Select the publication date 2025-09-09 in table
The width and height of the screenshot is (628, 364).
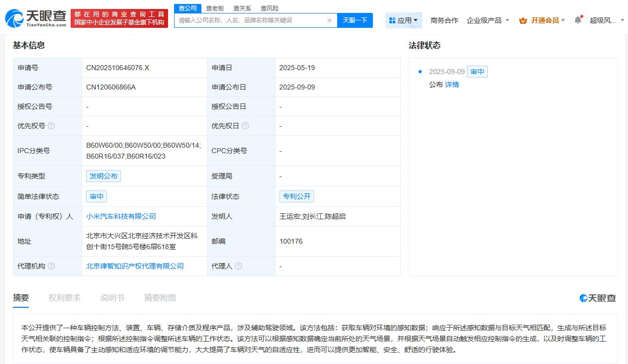click(297, 87)
